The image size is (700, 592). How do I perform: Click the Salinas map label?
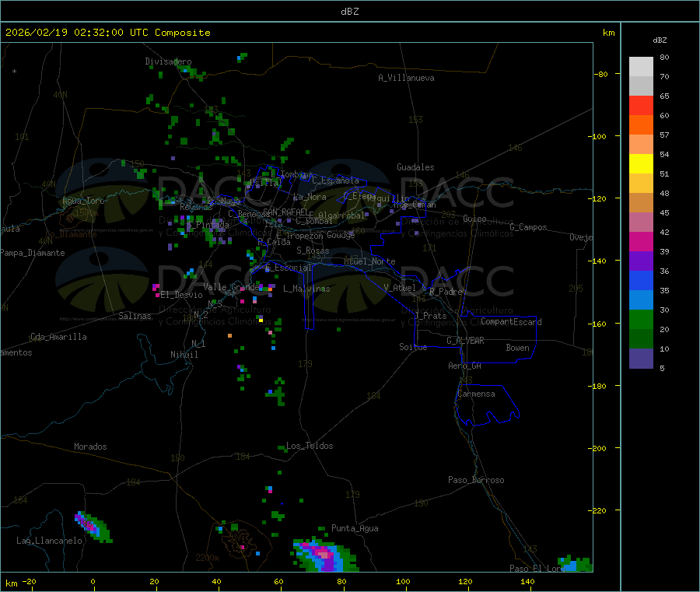(x=135, y=316)
